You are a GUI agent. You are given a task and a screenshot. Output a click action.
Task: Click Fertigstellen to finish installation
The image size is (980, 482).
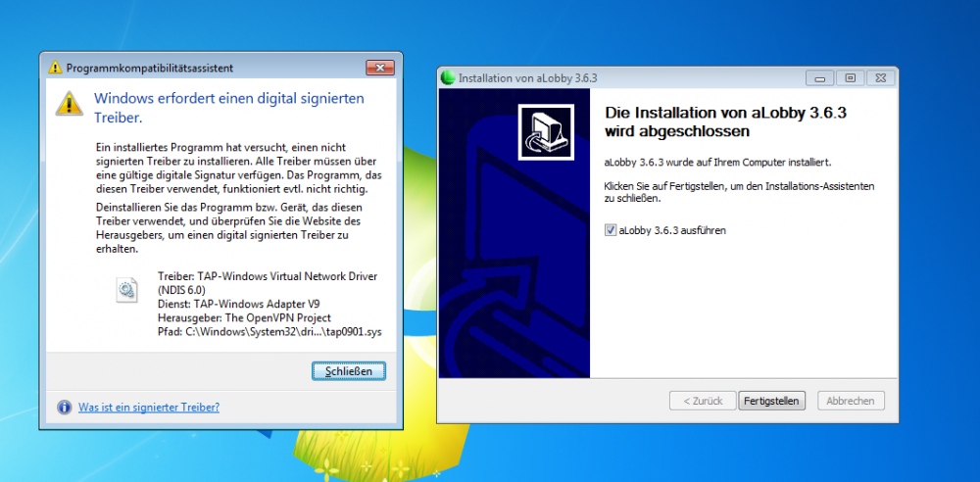click(772, 401)
